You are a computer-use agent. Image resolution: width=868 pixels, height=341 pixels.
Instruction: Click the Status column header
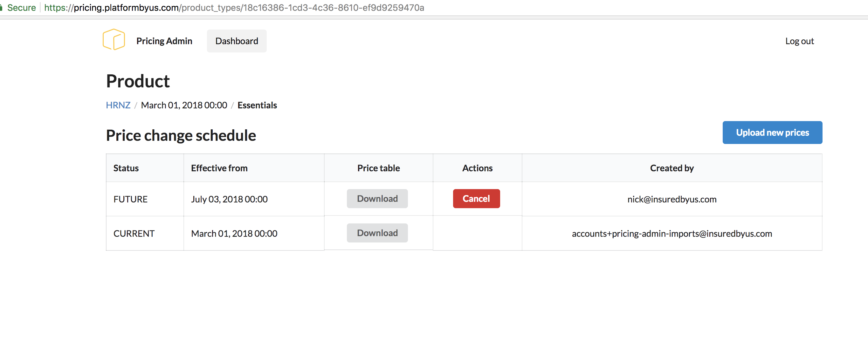(126, 168)
